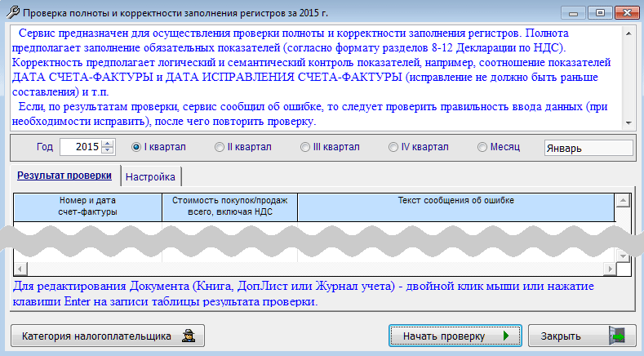Click the Закрыть button
Screen dimensions: 644x356
click(582, 336)
